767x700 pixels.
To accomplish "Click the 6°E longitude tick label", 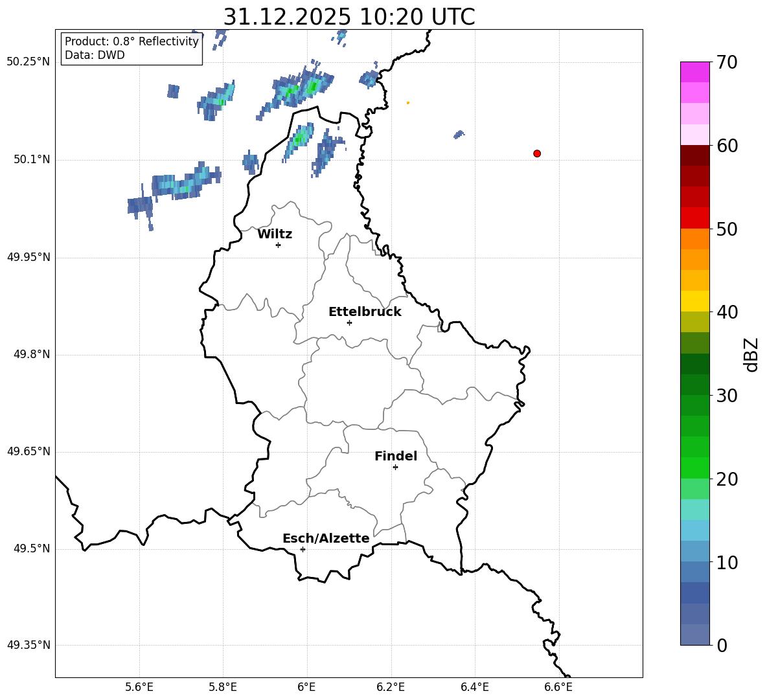I will point(306,687).
